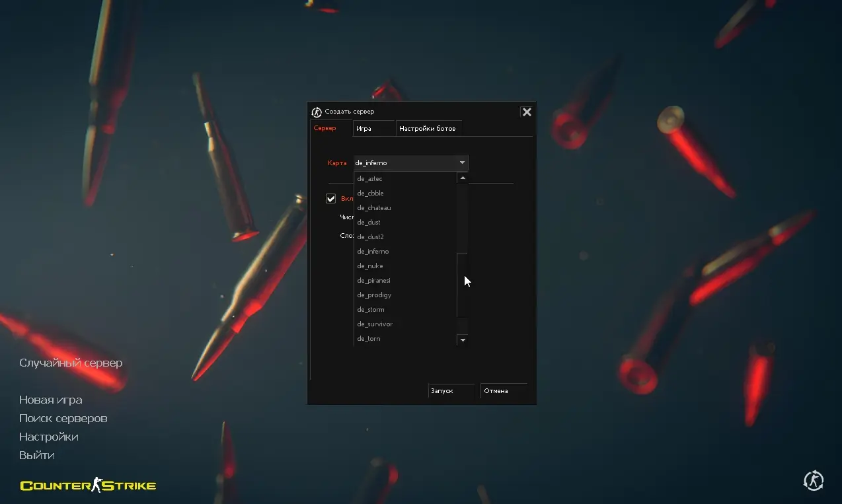The height and width of the screenshot is (504, 842).
Task: Choose de_nuke in the map list
Action: coord(370,266)
